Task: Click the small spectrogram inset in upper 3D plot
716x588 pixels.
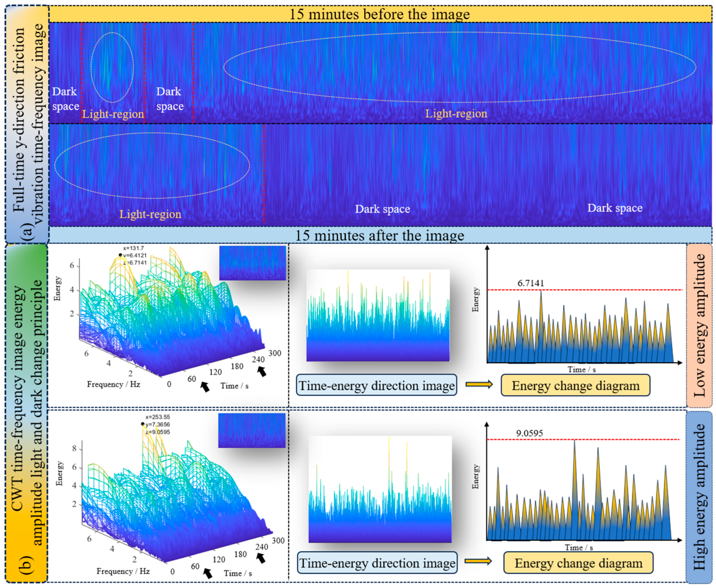Action: [253, 263]
